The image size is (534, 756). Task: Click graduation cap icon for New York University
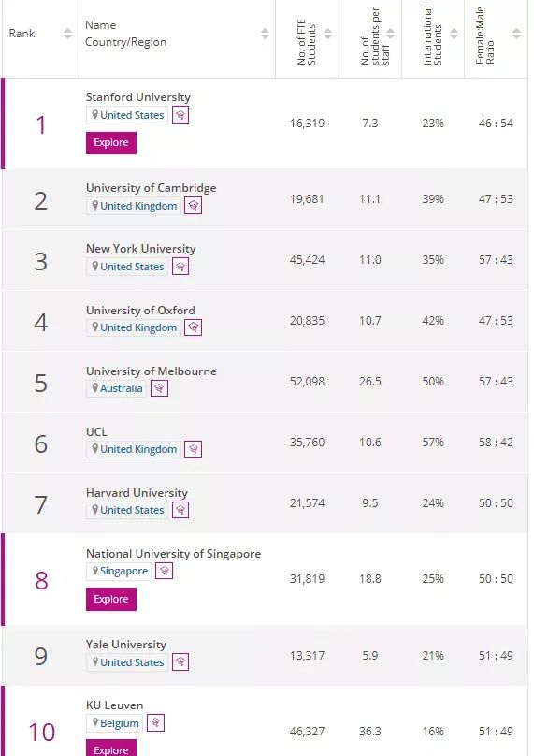pyautogui.click(x=180, y=267)
